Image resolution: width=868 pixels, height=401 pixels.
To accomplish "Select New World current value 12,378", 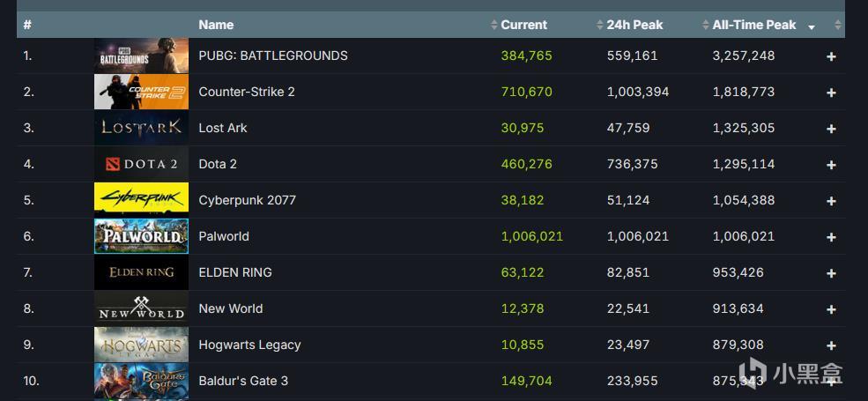I will coord(523,308).
